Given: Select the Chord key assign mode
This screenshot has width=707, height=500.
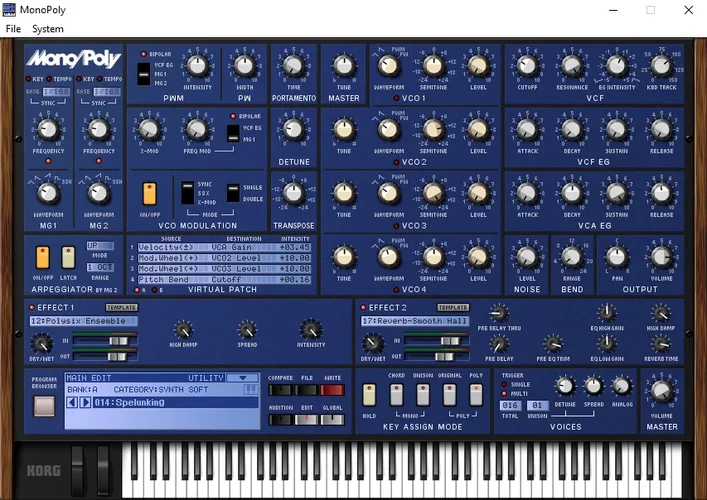Looking at the screenshot, I should pos(396,395).
